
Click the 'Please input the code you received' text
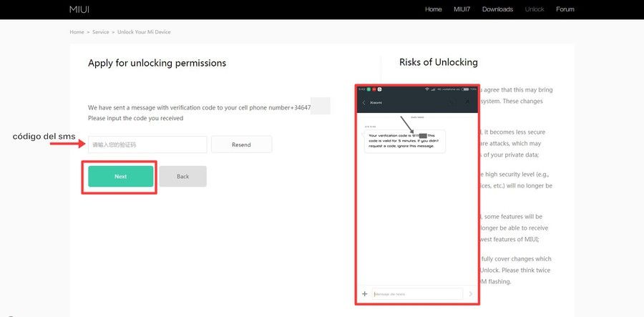(x=135, y=118)
